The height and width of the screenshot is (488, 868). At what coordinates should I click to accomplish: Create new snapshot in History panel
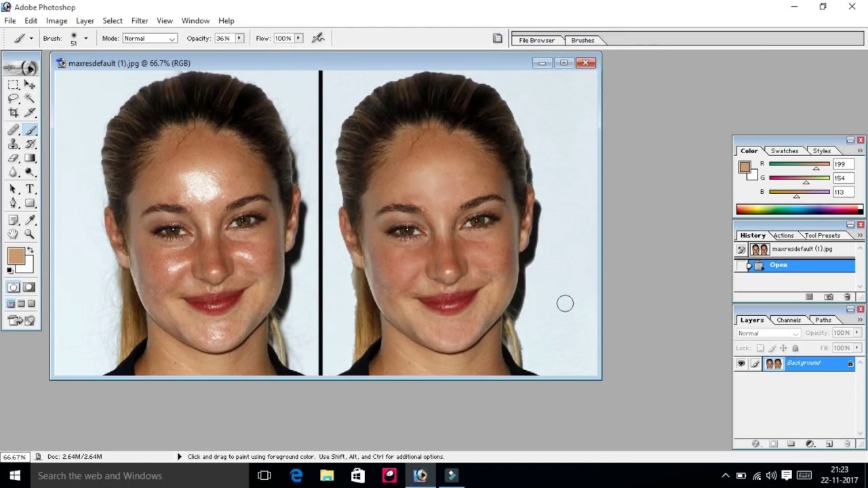pyautogui.click(x=829, y=297)
